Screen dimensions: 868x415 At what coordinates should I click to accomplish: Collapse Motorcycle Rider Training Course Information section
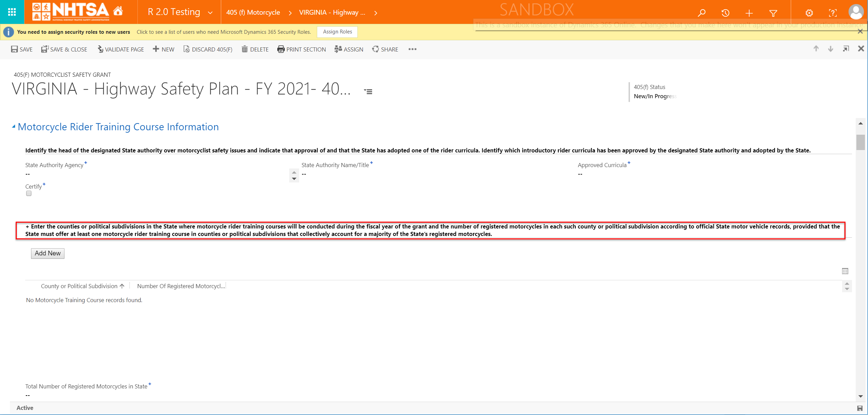click(x=14, y=127)
